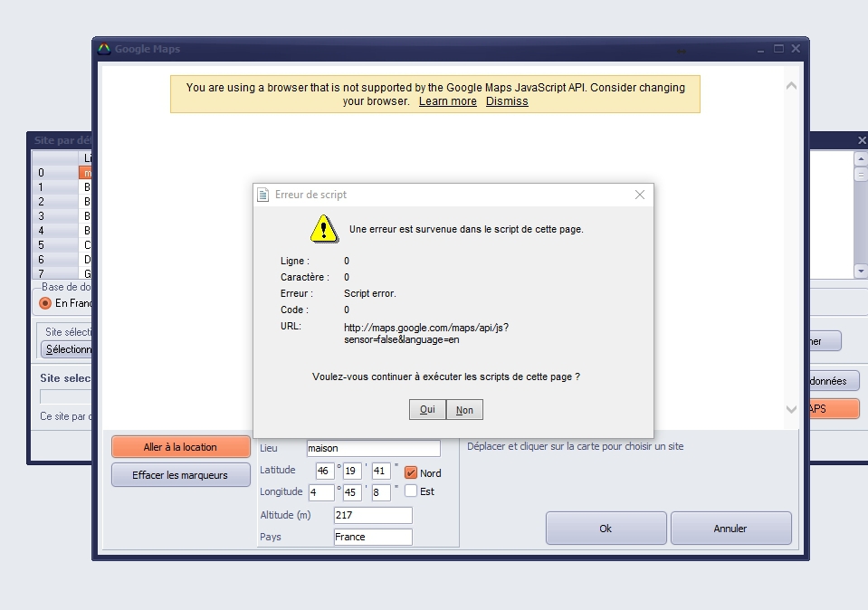Click the Script error. message text
Screen dimensions: 868x610
[370, 294]
